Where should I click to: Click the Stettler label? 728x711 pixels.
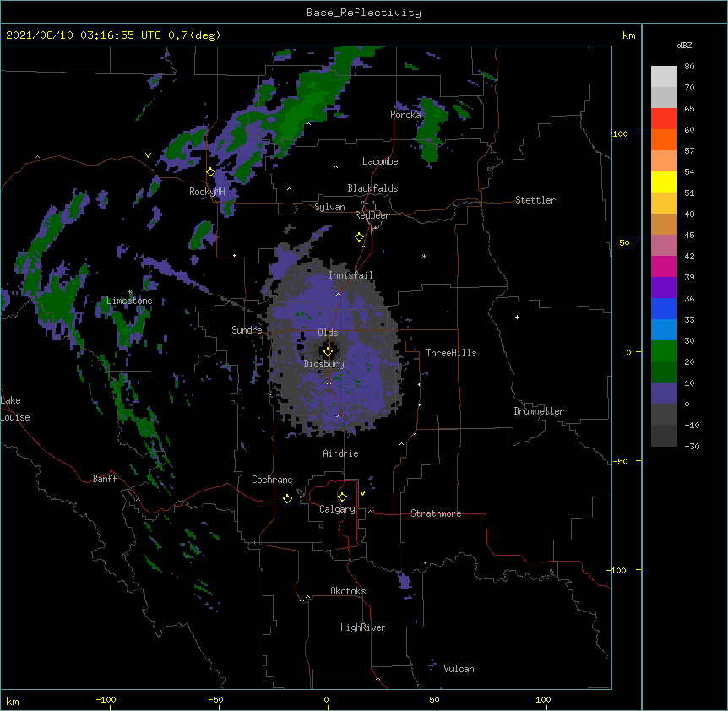535,200
